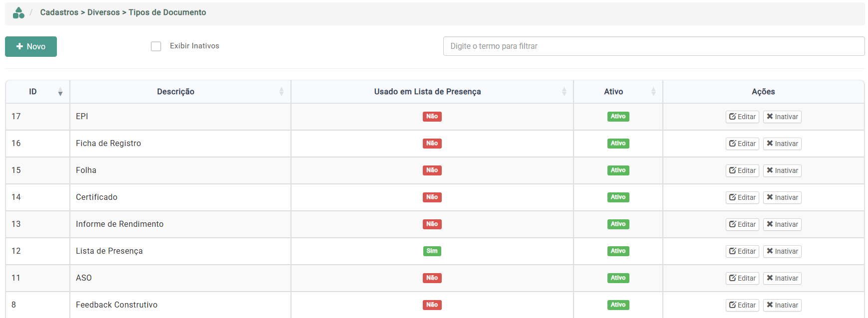868x318 pixels.
Task: Click the green Sim badge for Lista de Presença
Action: [x=432, y=251]
